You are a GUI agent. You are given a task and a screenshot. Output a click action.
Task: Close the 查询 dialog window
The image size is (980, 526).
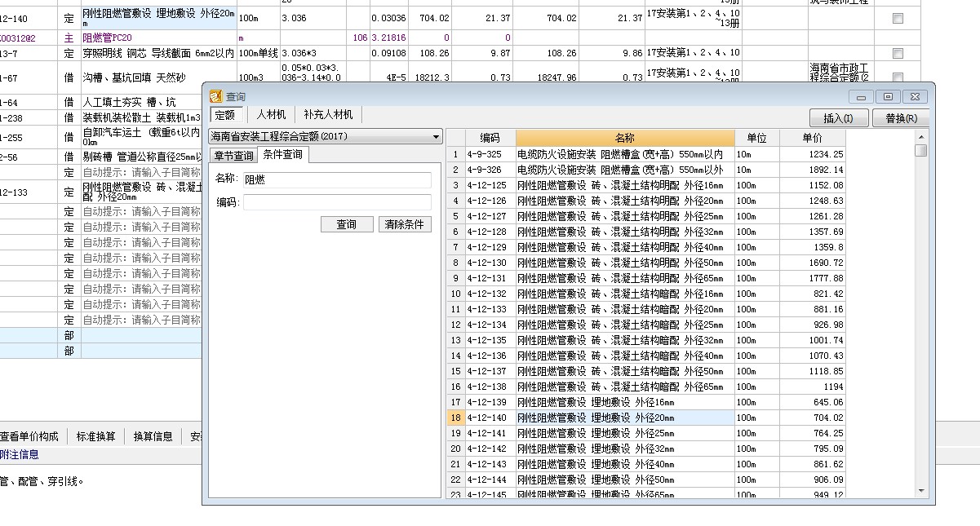tap(916, 96)
